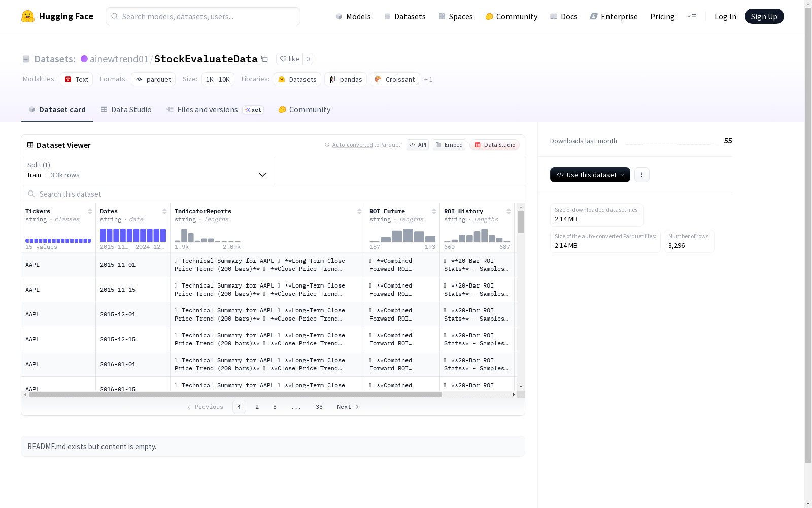Viewport: 812px width, 508px height.
Task: Switch to the Data Studio tab
Action: 126,110
